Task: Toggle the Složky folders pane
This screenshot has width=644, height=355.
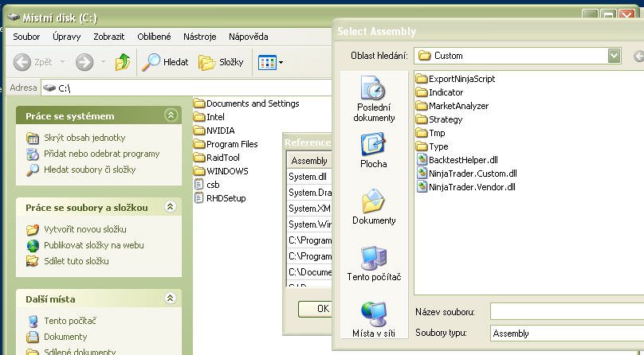Action: [221, 62]
